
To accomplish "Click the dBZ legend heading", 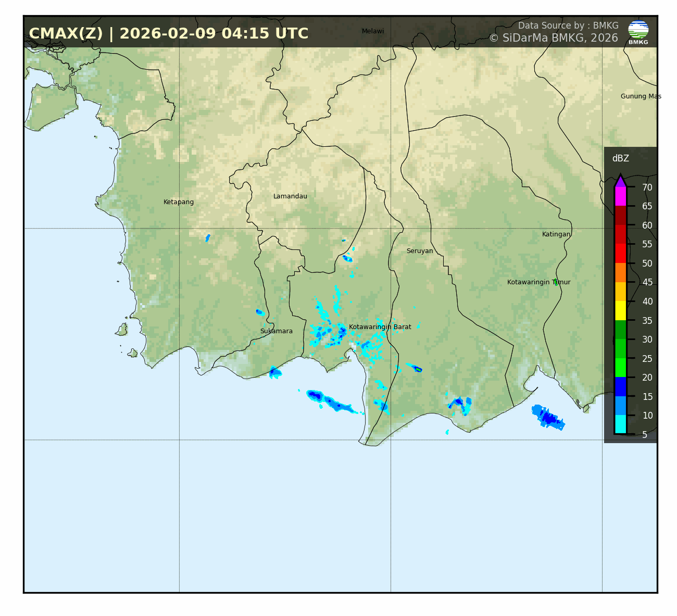I will pos(620,158).
